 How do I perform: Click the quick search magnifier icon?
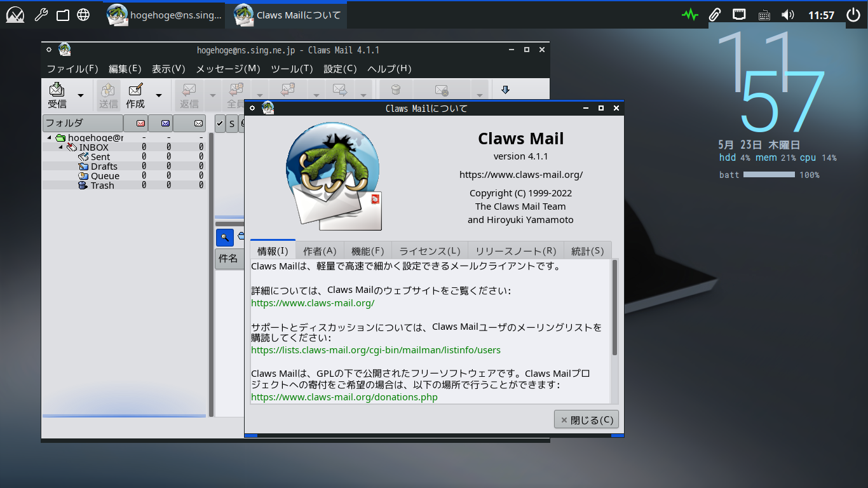coord(224,238)
